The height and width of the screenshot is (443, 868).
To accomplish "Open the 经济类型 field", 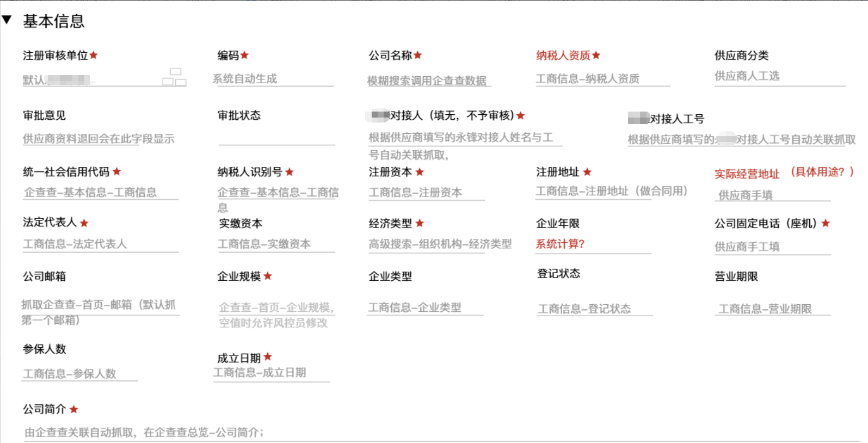I will (440, 244).
